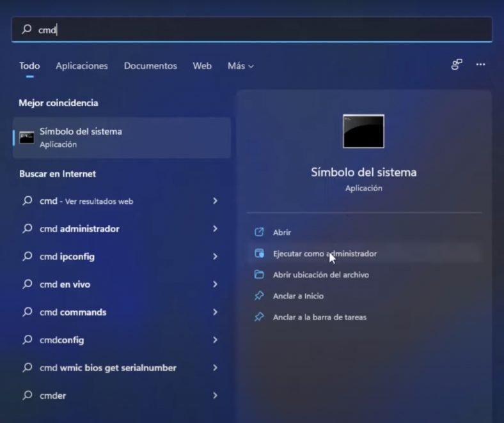Viewport: 504px width, 423px height.
Task: Switch to the Documentos tab
Action: point(150,66)
